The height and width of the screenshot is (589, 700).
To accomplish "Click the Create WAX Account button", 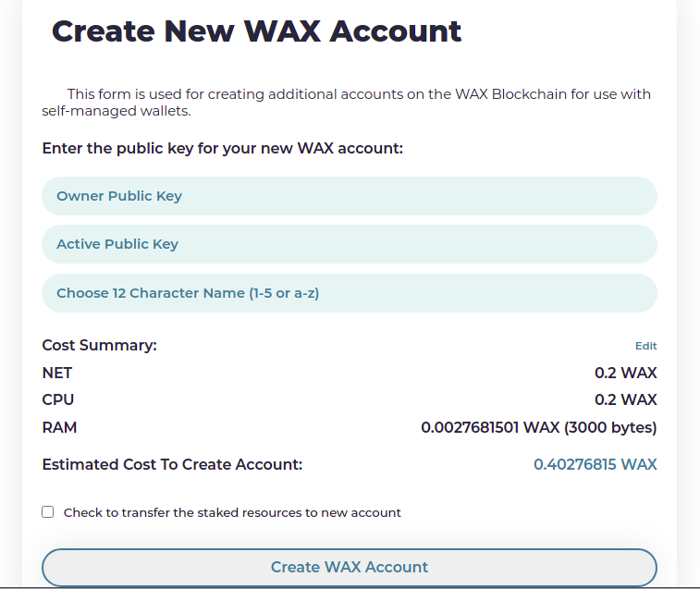I will (350, 567).
